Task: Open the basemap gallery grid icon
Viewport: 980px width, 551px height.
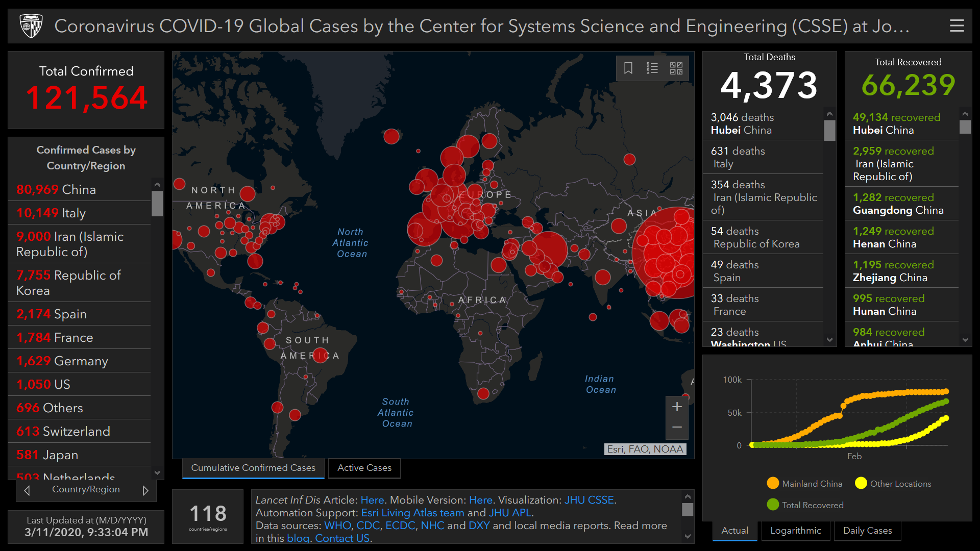Action: pyautogui.click(x=676, y=68)
